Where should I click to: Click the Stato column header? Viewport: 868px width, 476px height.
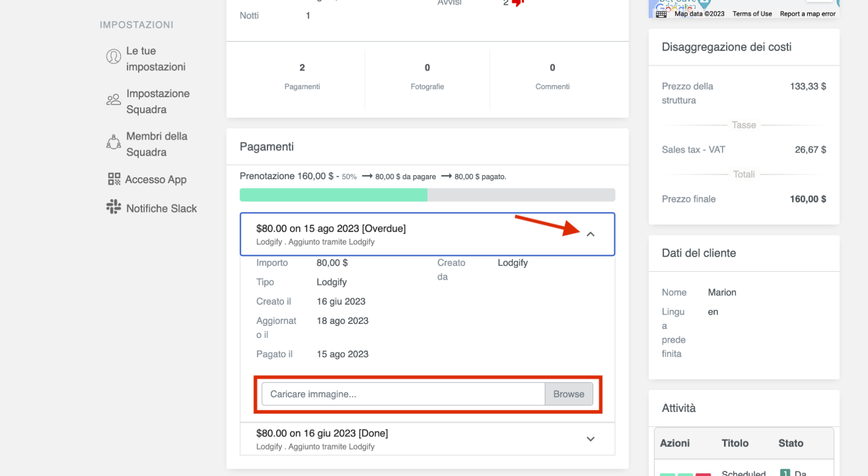pyautogui.click(x=791, y=443)
